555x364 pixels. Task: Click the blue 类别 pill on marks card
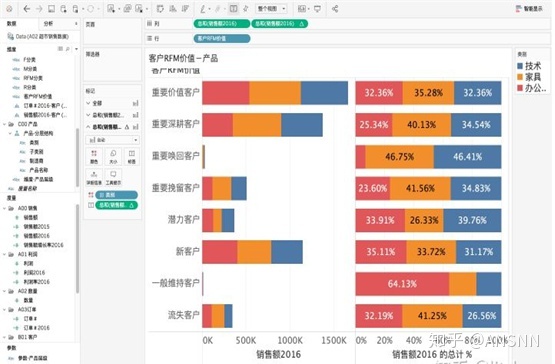(116, 195)
